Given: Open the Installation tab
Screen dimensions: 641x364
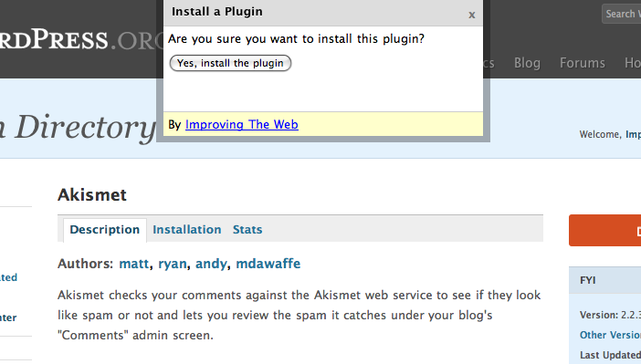Looking at the screenshot, I should [x=187, y=230].
